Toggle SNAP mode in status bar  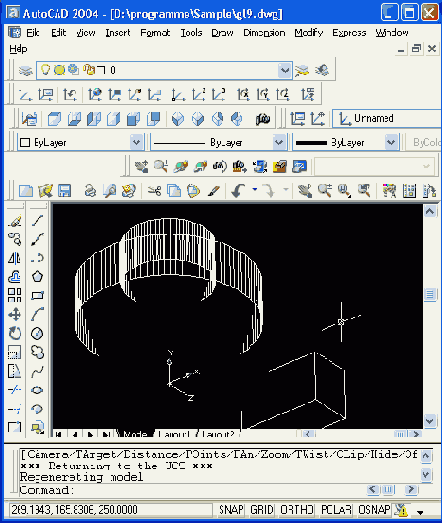(231, 510)
